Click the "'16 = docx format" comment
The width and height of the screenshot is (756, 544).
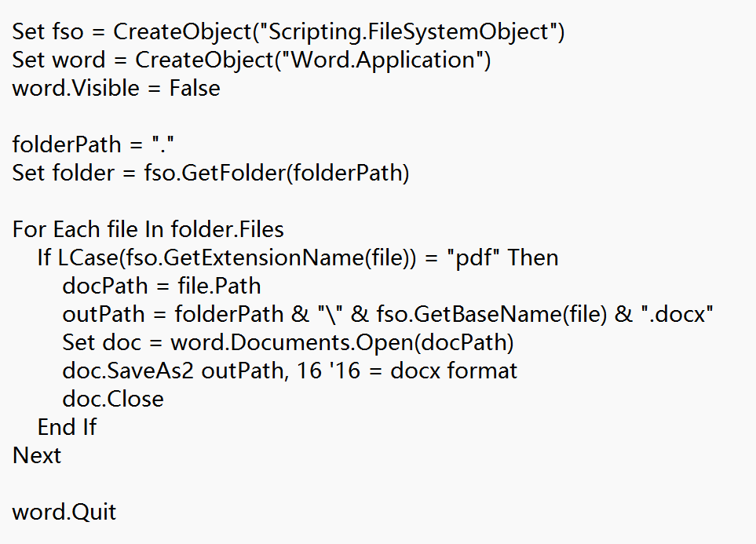pyautogui.click(x=423, y=371)
